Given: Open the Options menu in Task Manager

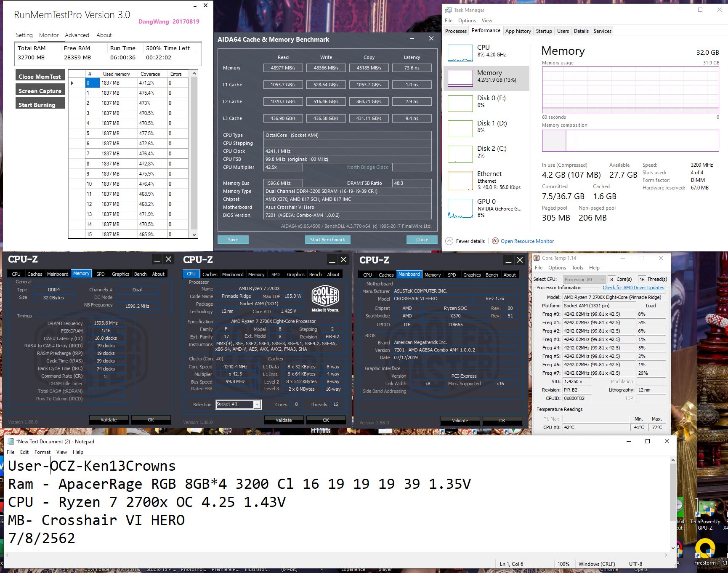Looking at the screenshot, I should tap(467, 21).
